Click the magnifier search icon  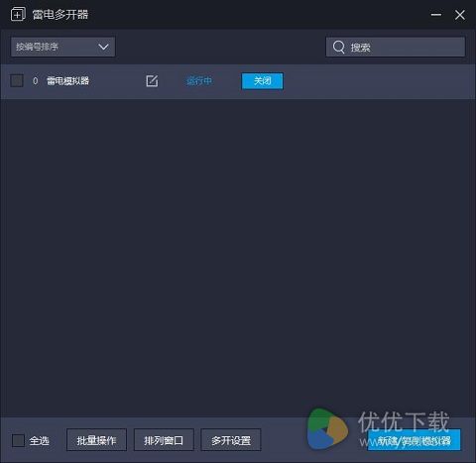(x=339, y=47)
